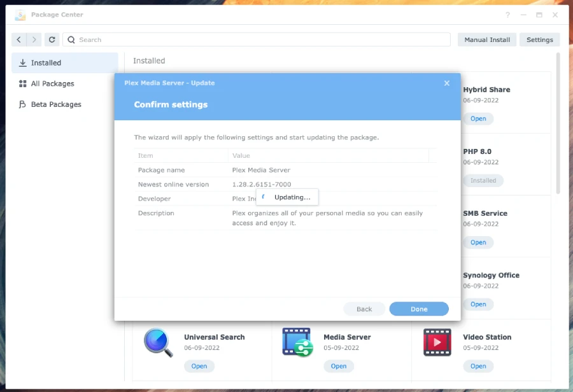Go forward with the right arrow icon
The height and width of the screenshot is (392, 573).
click(34, 39)
